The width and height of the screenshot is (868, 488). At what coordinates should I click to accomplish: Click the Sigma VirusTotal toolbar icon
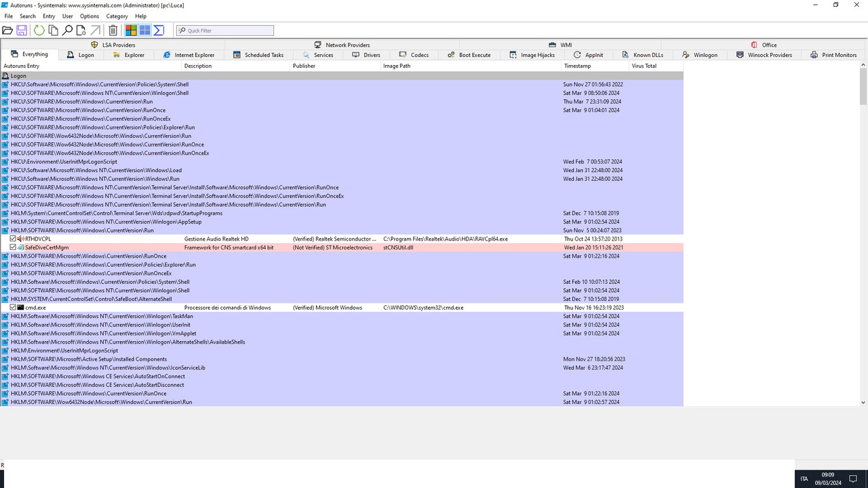click(x=159, y=30)
